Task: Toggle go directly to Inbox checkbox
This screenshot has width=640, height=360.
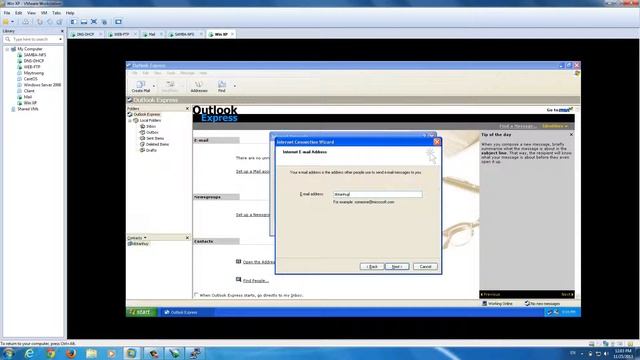Action: pyautogui.click(x=196, y=295)
